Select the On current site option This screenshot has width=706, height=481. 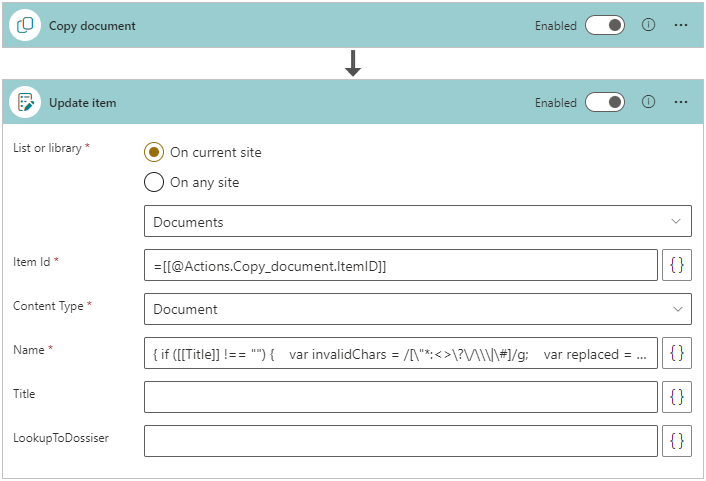pyautogui.click(x=154, y=152)
